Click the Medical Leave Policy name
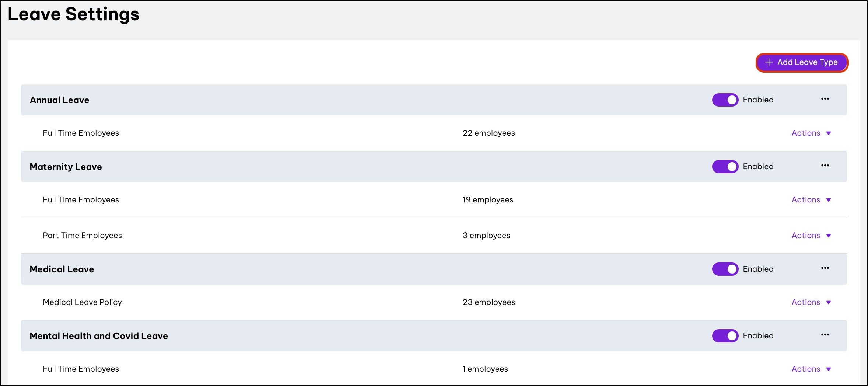This screenshot has height=386, width=868. [82, 302]
